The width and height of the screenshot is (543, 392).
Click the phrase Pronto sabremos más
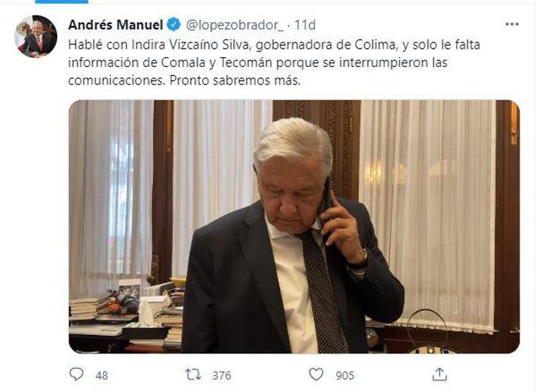[235, 80]
